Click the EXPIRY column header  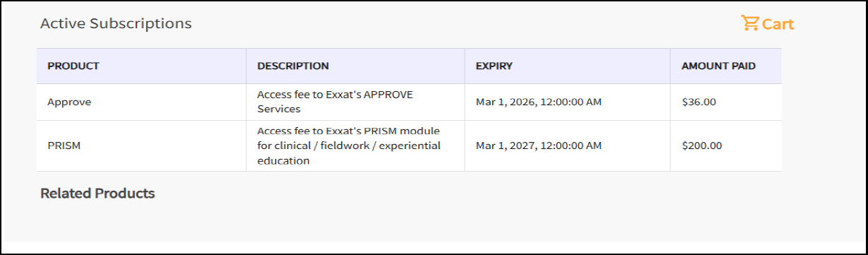[x=494, y=66]
